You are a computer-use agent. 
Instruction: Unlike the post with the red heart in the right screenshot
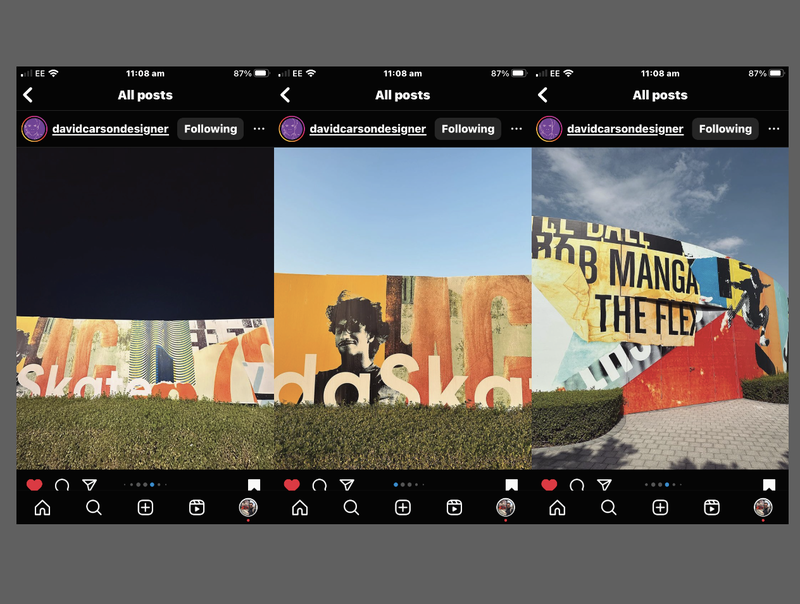(x=549, y=485)
